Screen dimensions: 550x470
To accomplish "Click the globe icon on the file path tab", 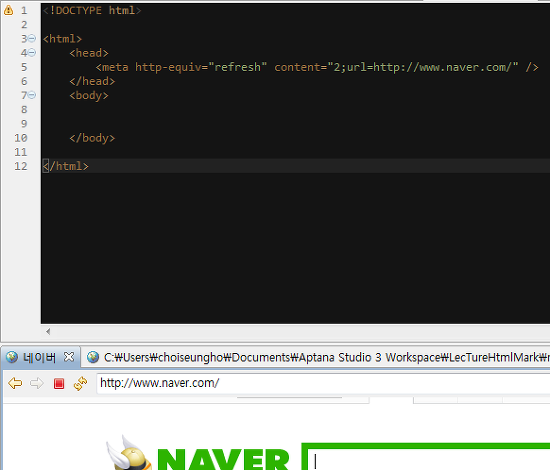I will [93, 357].
